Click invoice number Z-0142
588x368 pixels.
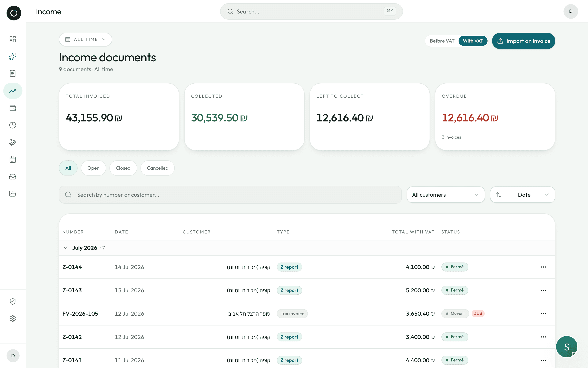(72, 337)
